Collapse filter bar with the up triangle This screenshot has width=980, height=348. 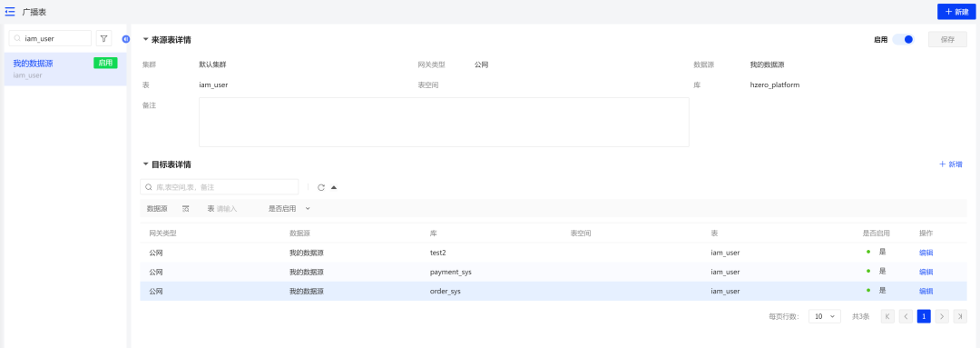click(x=334, y=187)
